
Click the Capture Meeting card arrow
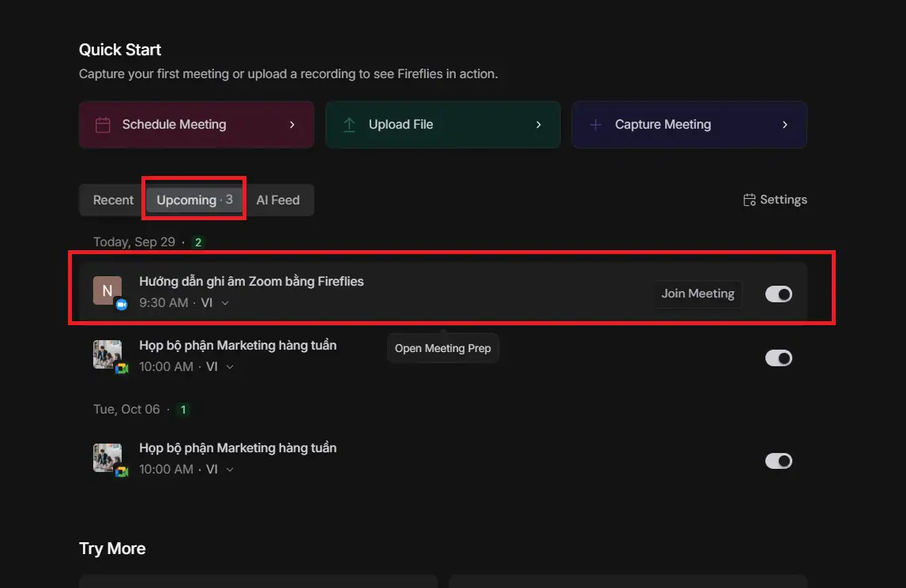point(784,125)
